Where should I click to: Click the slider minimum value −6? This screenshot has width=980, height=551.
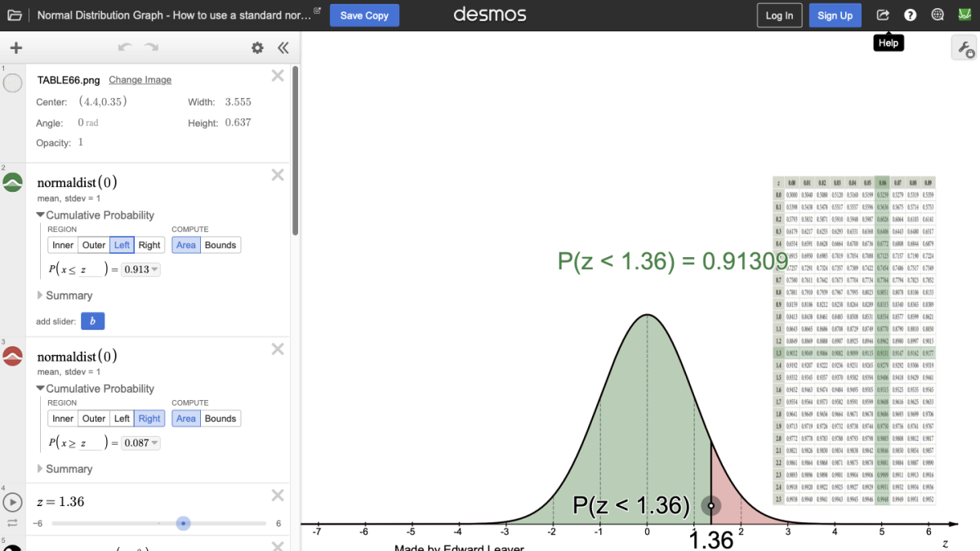coord(37,523)
